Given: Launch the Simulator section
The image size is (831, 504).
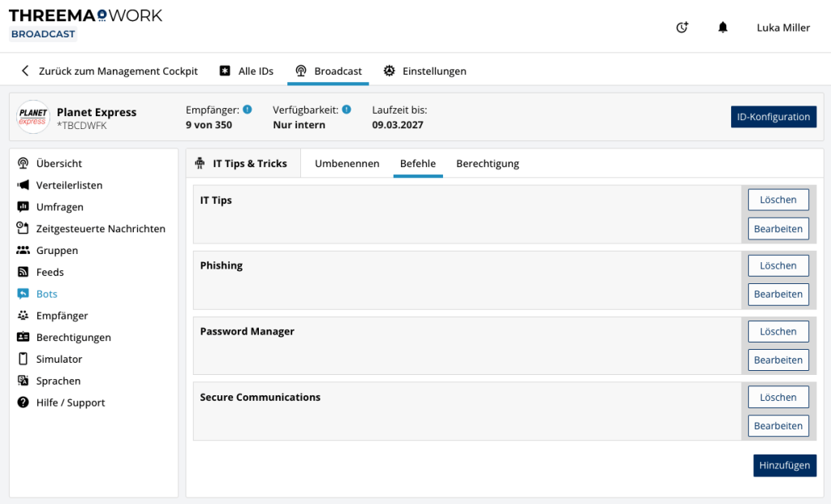Looking at the screenshot, I should [x=58, y=359].
